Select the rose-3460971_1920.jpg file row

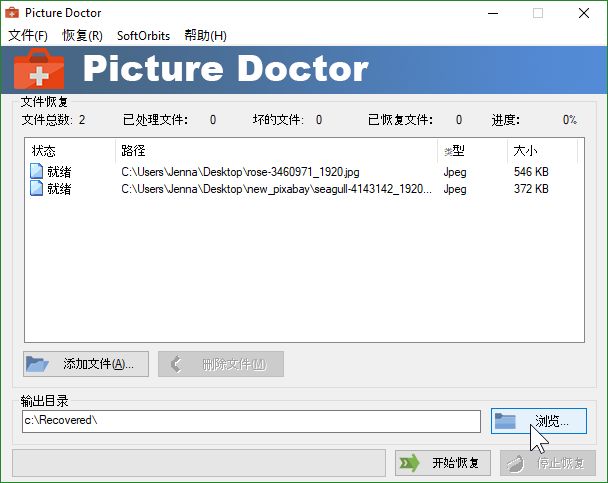(x=304, y=172)
